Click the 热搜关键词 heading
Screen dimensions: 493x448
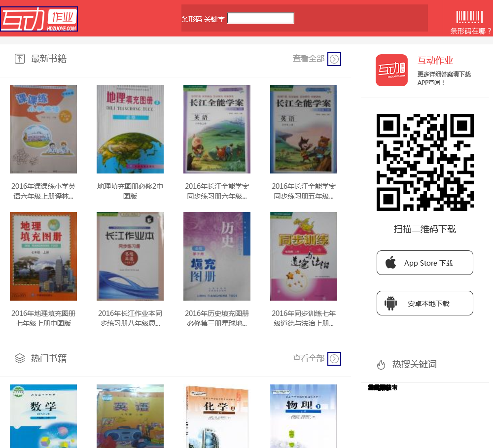click(x=415, y=364)
